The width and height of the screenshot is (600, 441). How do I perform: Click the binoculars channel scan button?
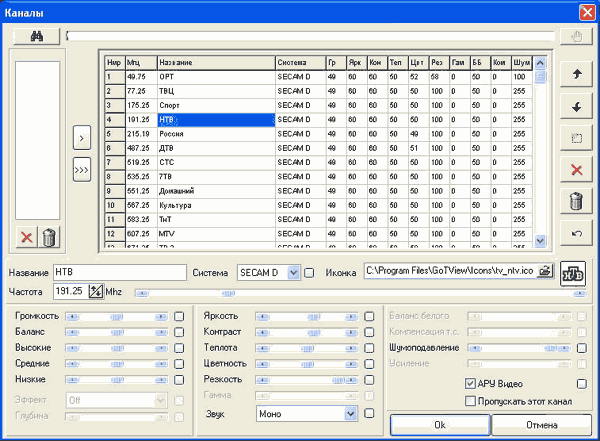coord(37,36)
